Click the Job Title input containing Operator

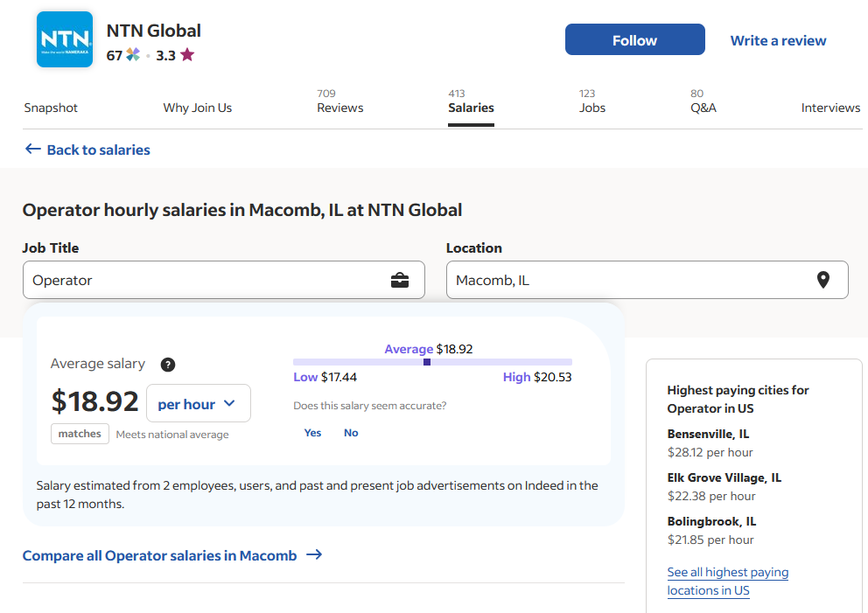tap(224, 280)
